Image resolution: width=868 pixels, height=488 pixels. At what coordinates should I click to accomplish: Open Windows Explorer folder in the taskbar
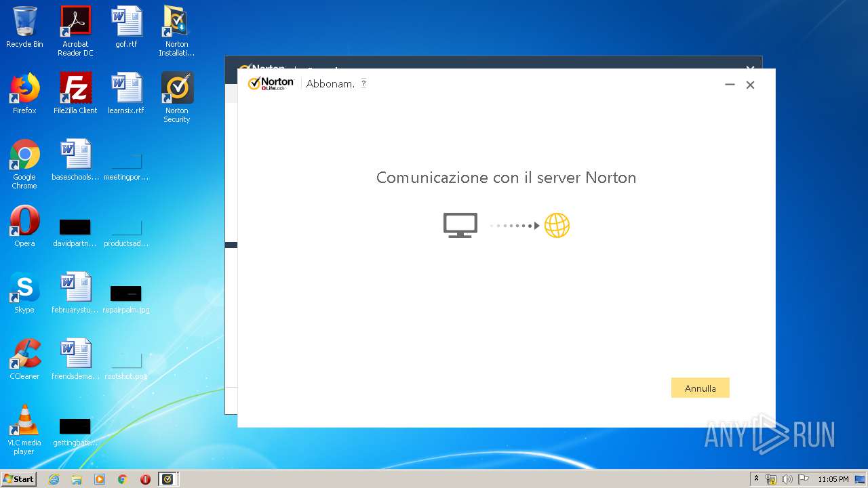77,479
